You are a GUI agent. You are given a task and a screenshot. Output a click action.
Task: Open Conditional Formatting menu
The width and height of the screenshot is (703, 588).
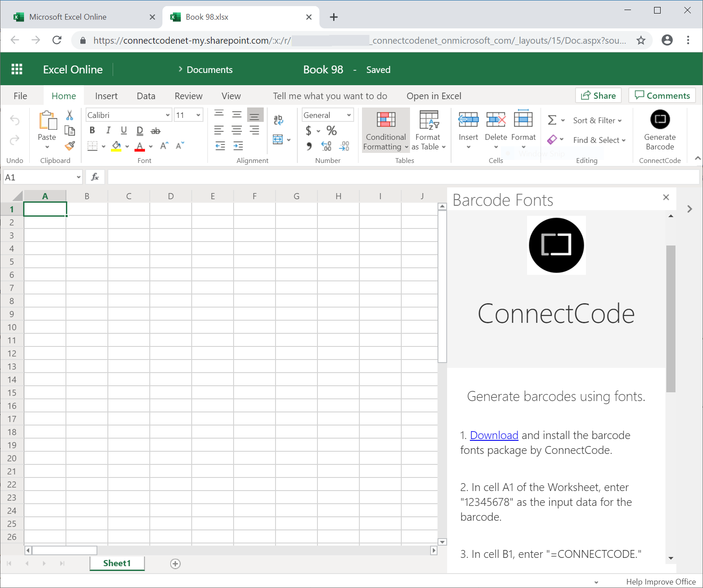(386, 130)
